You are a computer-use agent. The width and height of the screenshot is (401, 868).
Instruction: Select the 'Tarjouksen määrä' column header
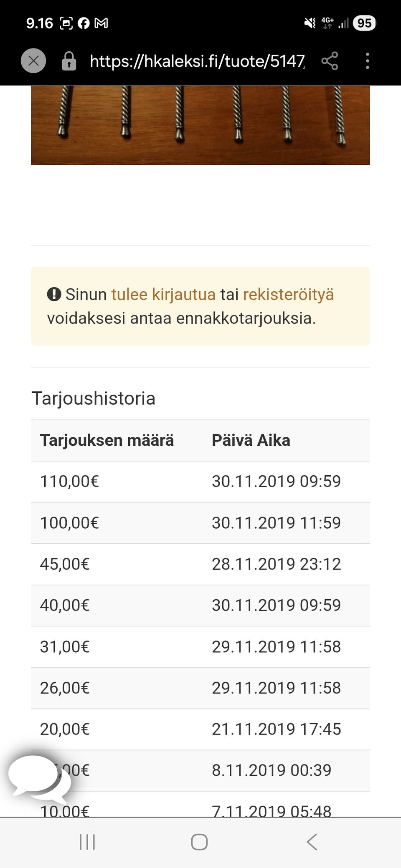click(x=107, y=440)
